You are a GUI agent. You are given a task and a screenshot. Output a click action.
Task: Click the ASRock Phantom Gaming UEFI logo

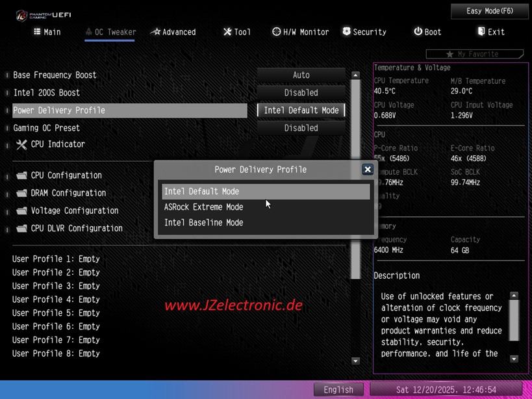click(x=44, y=15)
